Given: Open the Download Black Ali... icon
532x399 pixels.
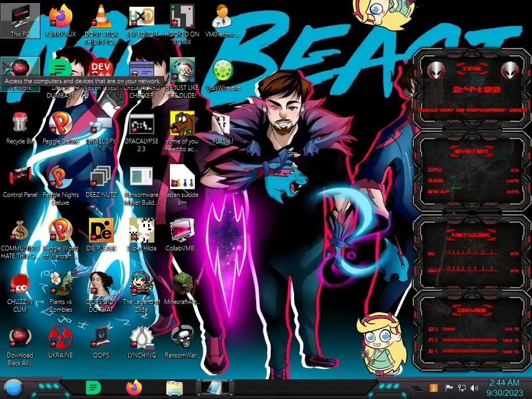Looking at the screenshot, I should (x=20, y=346).
